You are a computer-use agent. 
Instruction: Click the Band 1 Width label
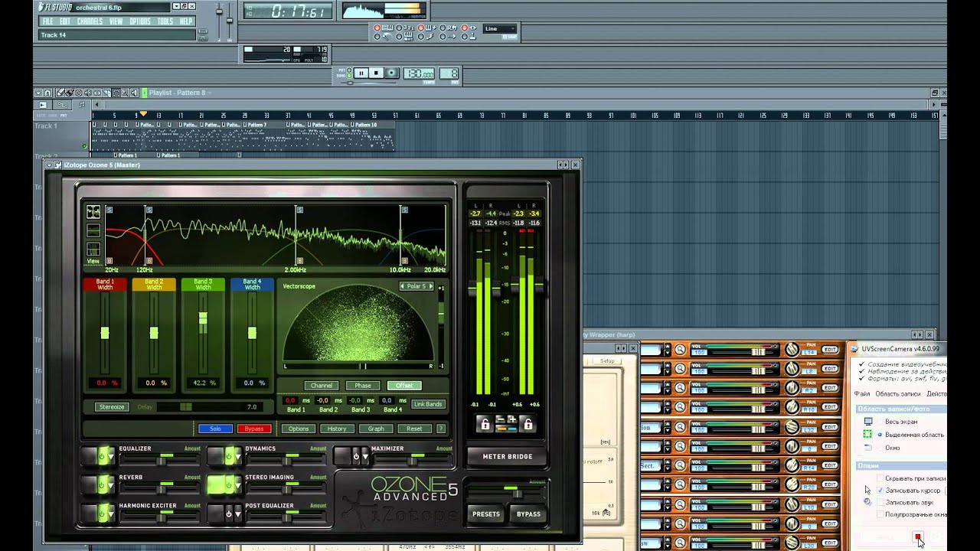(105, 284)
